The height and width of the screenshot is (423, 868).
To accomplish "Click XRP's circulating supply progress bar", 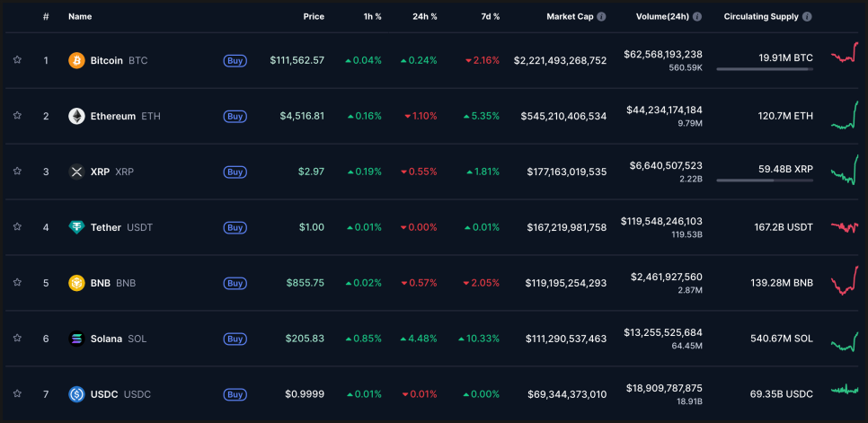I will [765, 181].
